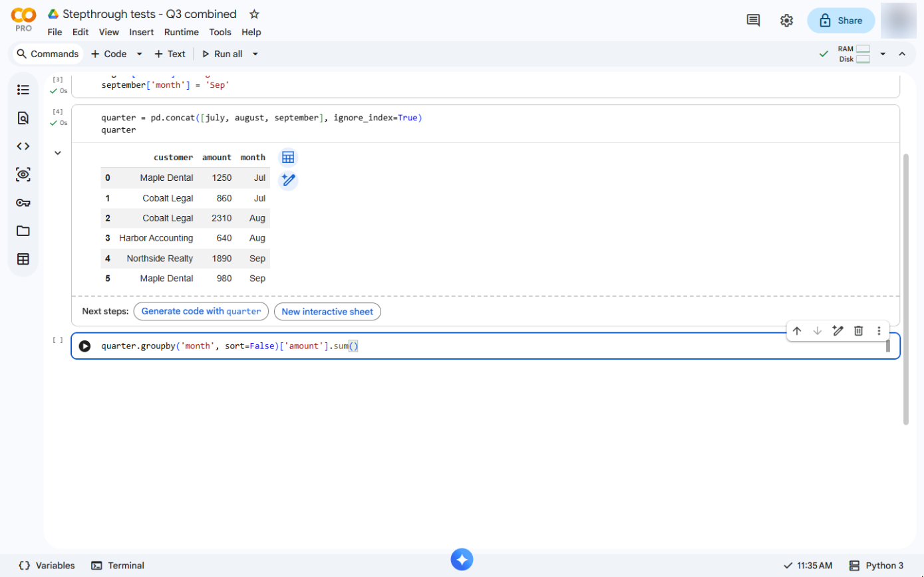Click New interactive sheet button
Screen dimensions: 924x577
click(327, 311)
